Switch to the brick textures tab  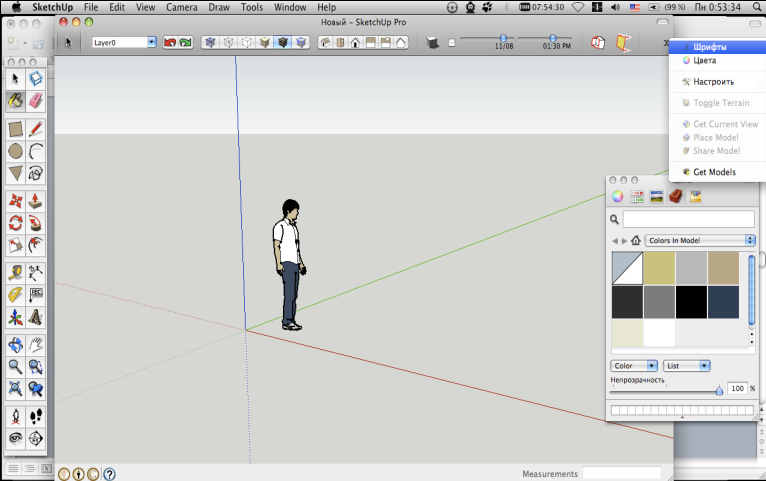[676, 196]
